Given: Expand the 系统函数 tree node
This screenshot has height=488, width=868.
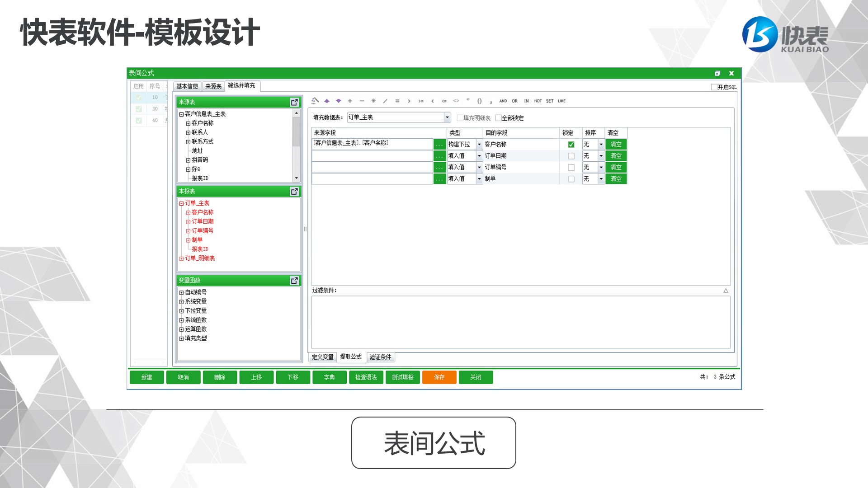Looking at the screenshot, I should click(x=181, y=320).
